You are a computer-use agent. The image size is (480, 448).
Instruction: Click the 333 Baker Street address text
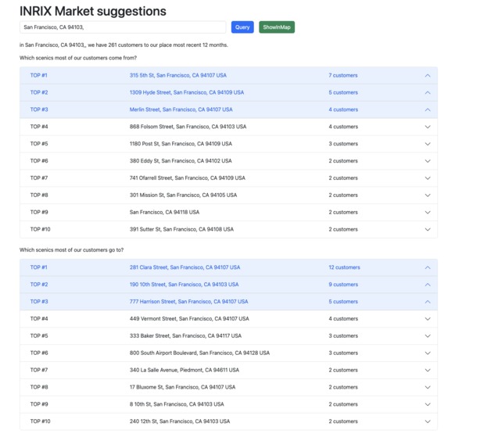pos(185,336)
